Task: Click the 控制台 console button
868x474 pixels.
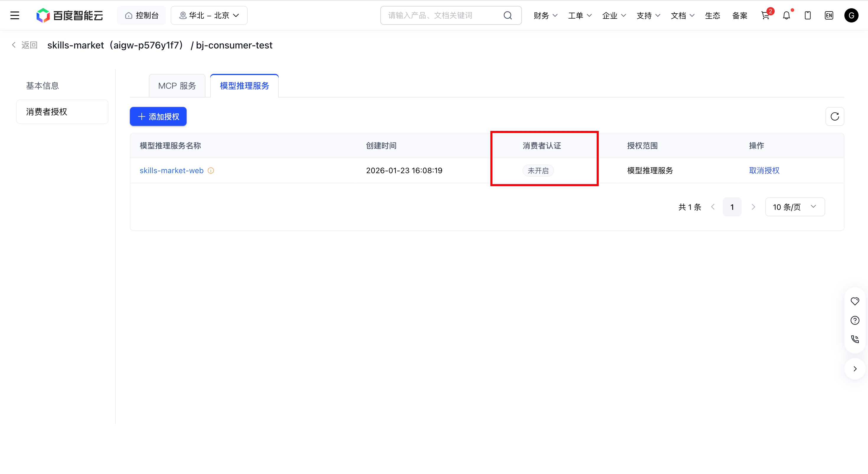Action: [141, 16]
